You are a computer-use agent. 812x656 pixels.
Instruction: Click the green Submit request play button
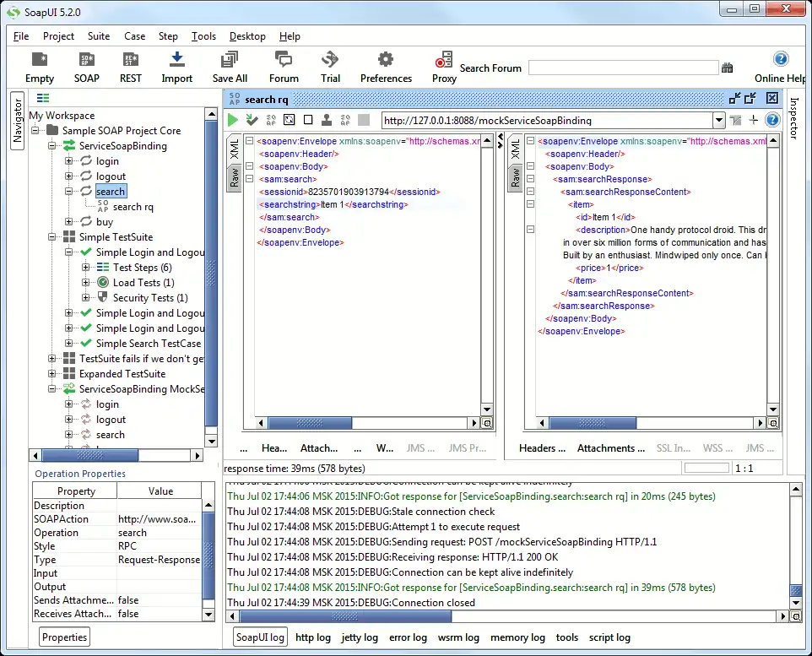click(x=233, y=120)
